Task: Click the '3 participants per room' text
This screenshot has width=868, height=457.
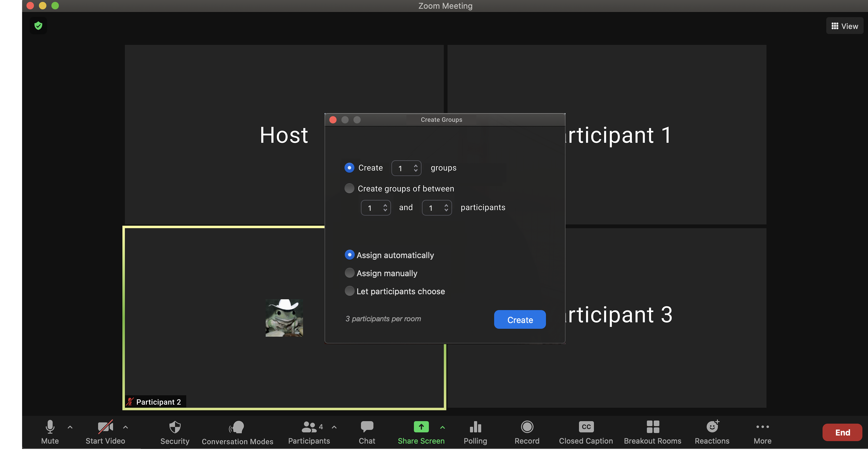Action: coord(383,319)
